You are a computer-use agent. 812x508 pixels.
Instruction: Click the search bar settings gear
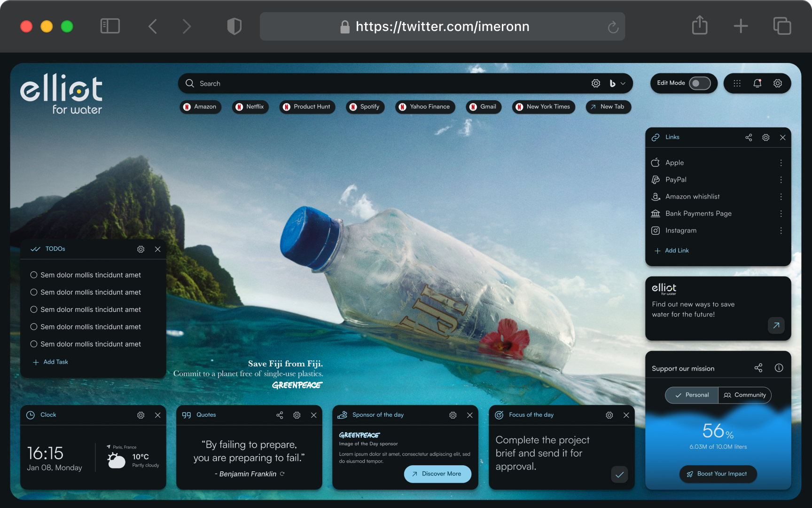pyautogui.click(x=595, y=83)
